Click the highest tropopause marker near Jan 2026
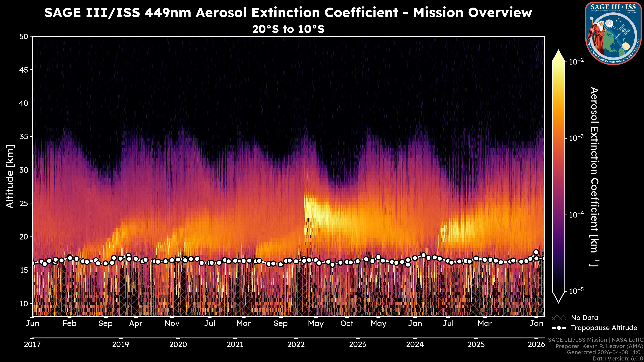The height and width of the screenshot is (362, 644). 536,252
